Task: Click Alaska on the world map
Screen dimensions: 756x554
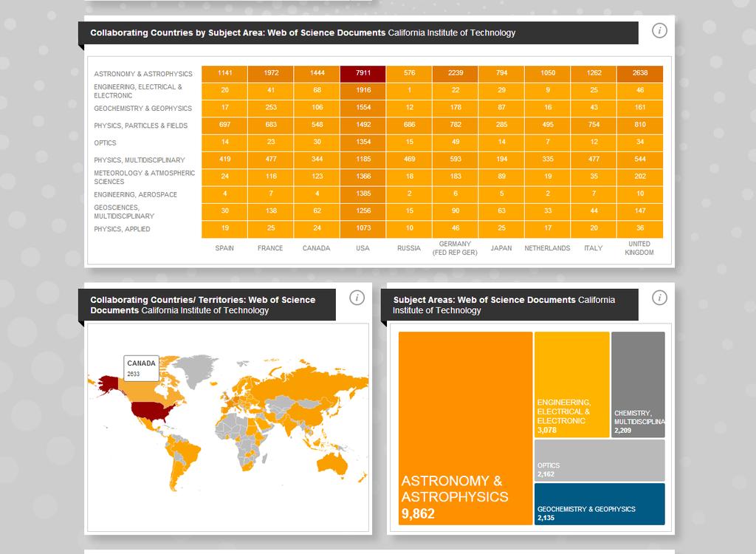Action: click(x=108, y=383)
